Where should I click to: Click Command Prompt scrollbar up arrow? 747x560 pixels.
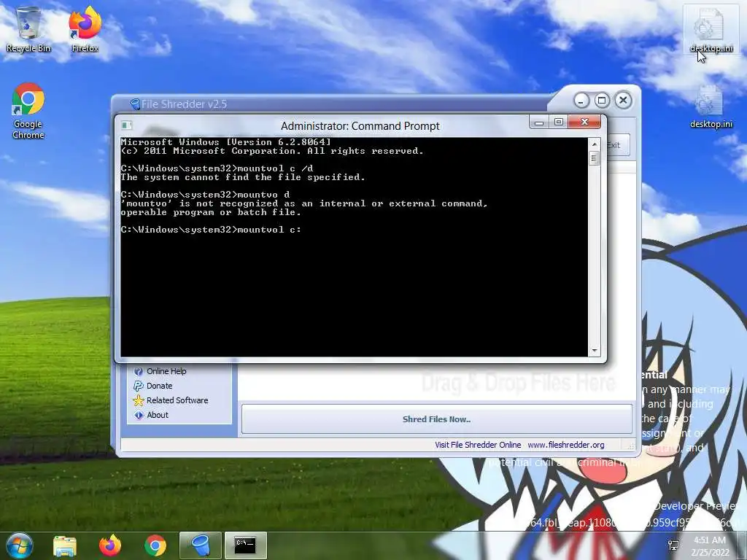(594, 144)
